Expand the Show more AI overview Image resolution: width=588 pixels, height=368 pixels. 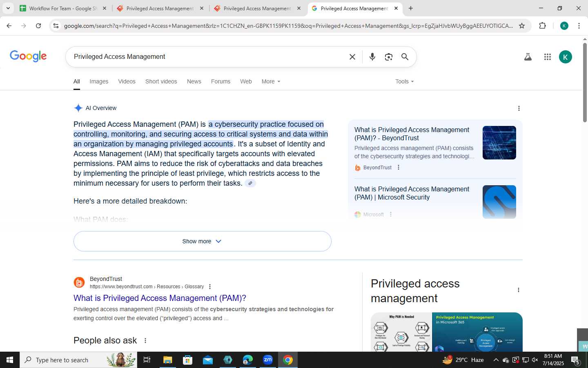click(203, 241)
